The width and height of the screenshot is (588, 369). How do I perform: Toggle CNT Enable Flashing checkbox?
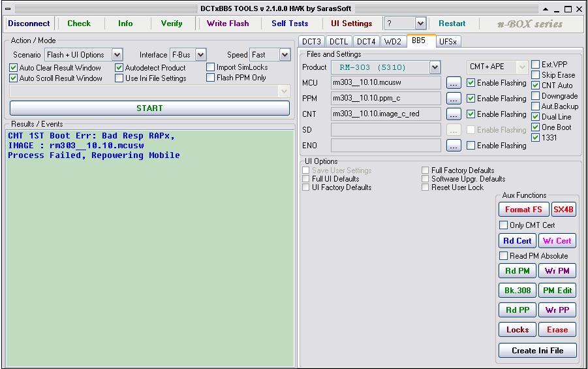coord(471,114)
